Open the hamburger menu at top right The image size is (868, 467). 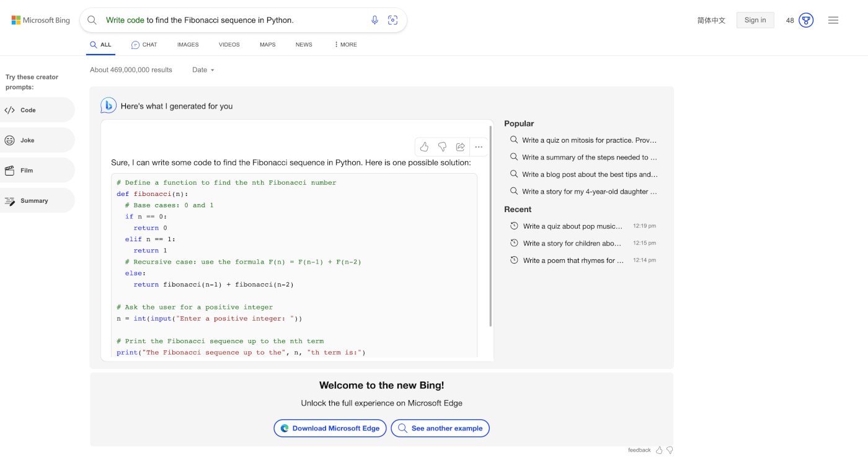(833, 20)
